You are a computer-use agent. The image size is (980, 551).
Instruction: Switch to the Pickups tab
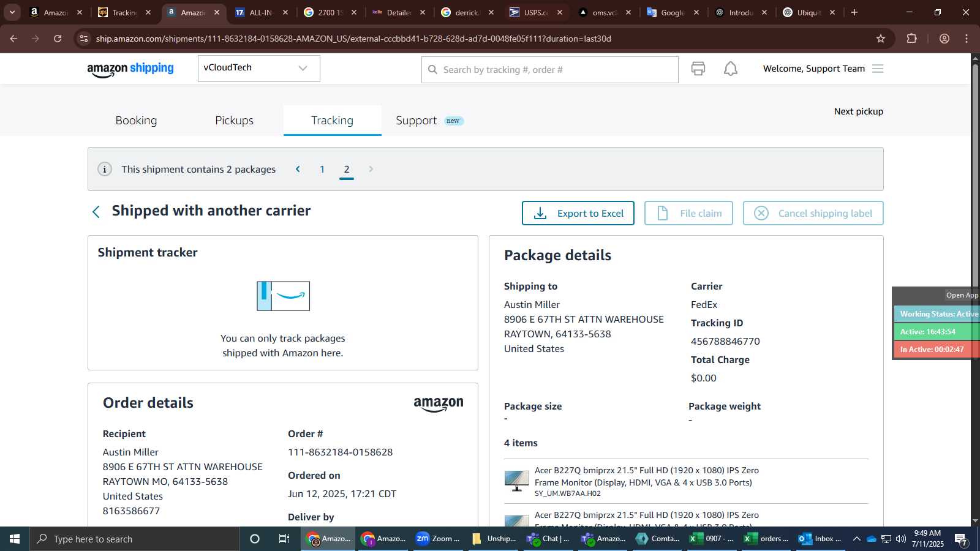[x=234, y=121]
